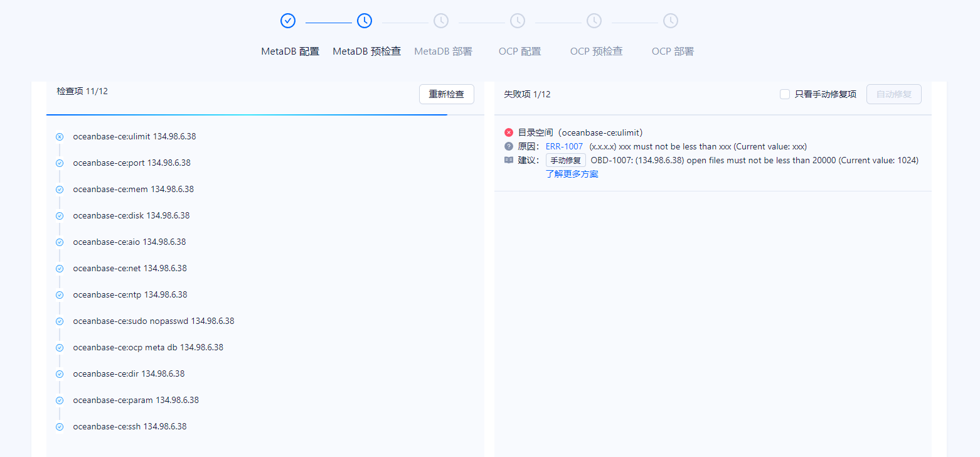Select the oceanbase-ce:net 134.98.6.38 row text

(130, 268)
